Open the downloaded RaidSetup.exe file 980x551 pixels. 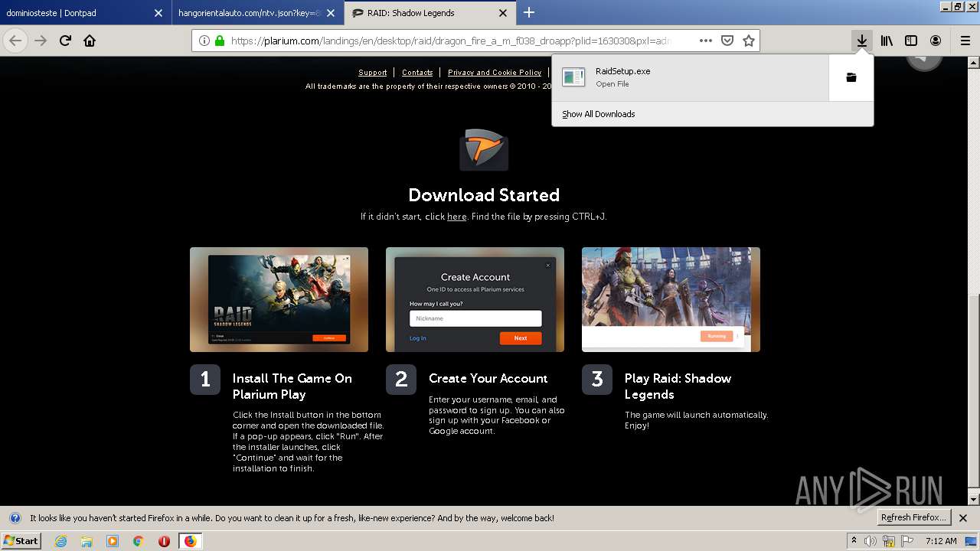click(x=690, y=77)
